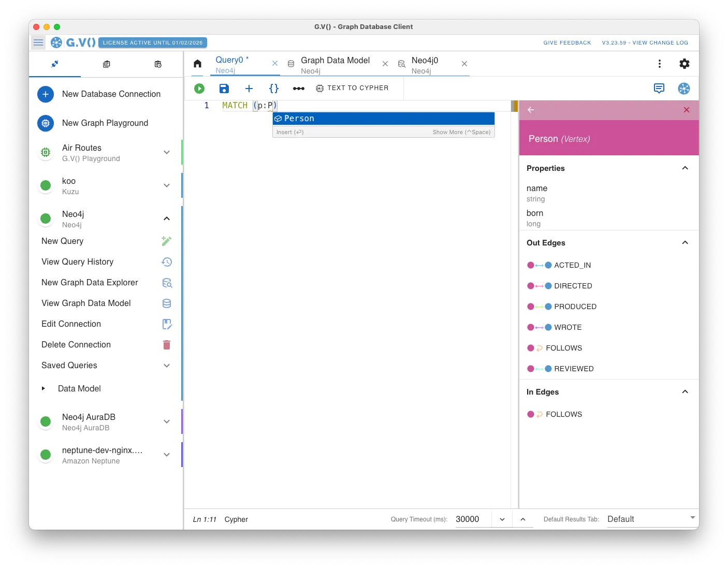The height and width of the screenshot is (568, 728).
Task: Expand the neptune-dev-nginx connection
Action: (167, 455)
